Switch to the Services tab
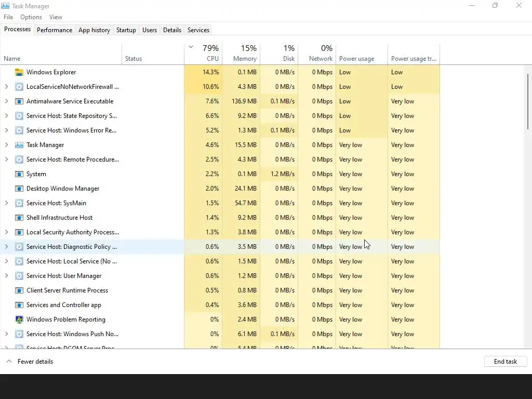 point(198,30)
